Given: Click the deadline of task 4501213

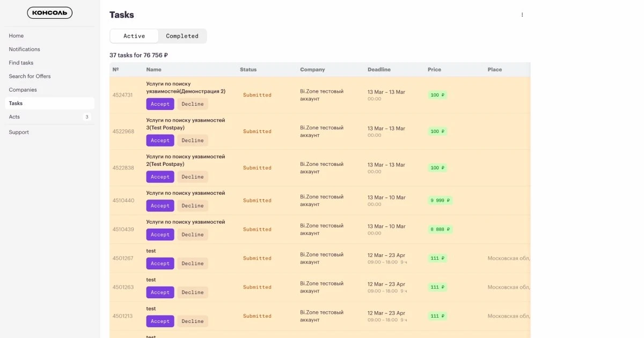Looking at the screenshot, I should pos(387,316).
